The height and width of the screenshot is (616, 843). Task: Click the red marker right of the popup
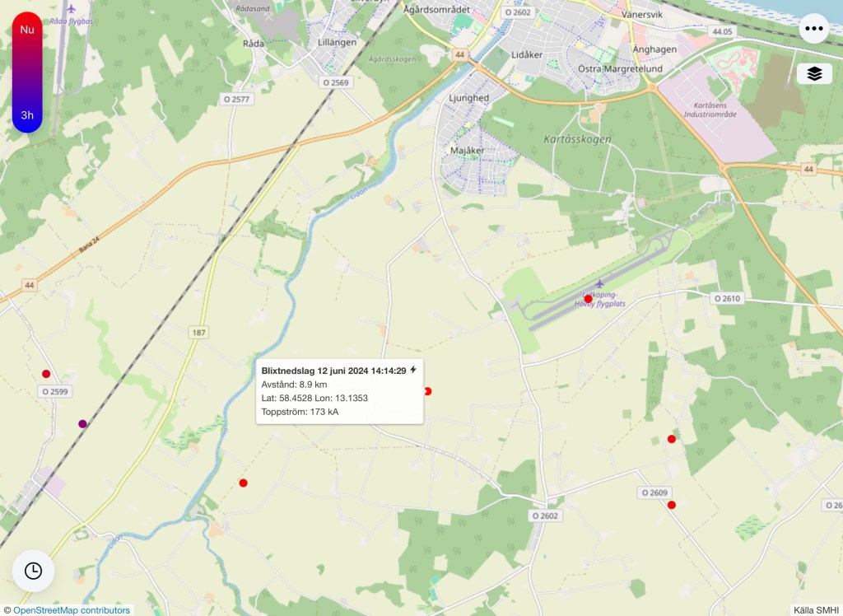[427, 391]
